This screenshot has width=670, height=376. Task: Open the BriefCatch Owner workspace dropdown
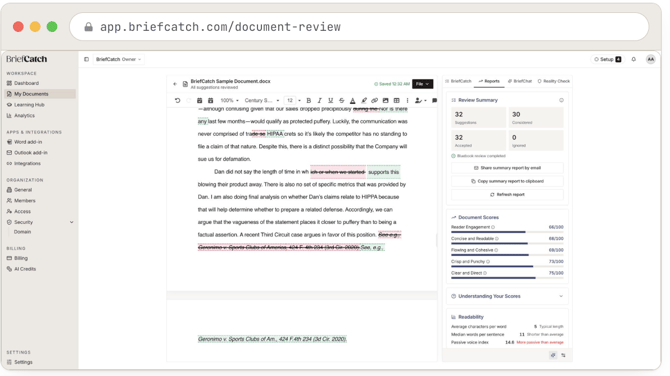pyautogui.click(x=118, y=59)
